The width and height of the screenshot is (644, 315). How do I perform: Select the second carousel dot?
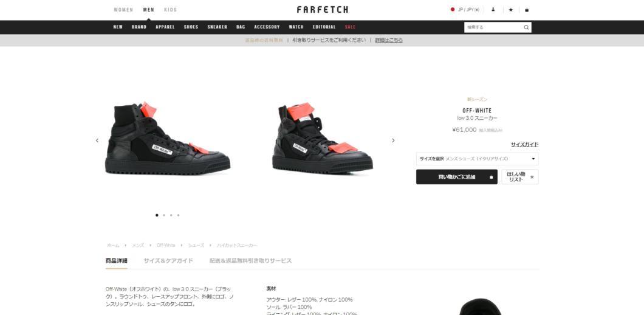pyautogui.click(x=164, y=215)
